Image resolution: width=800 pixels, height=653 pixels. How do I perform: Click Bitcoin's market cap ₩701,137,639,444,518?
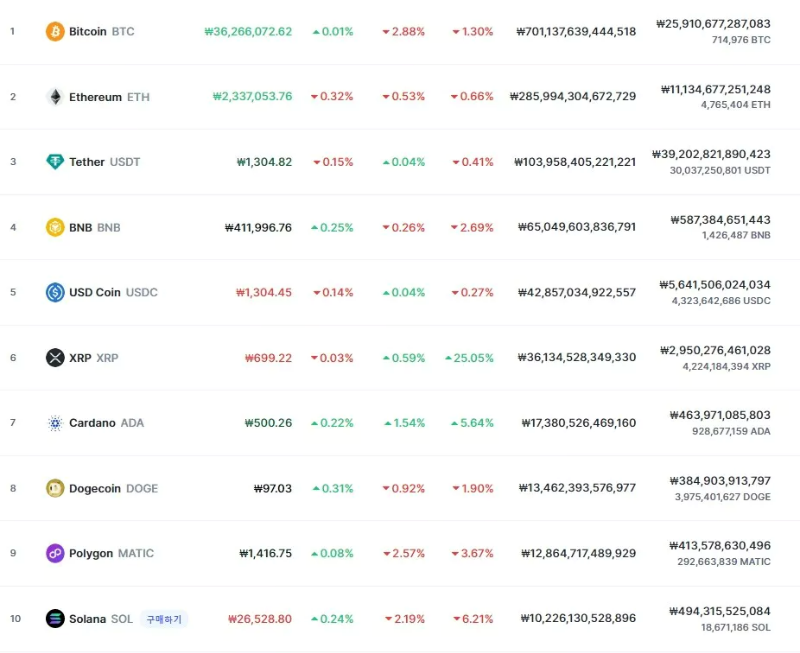[x=576, y=32]
